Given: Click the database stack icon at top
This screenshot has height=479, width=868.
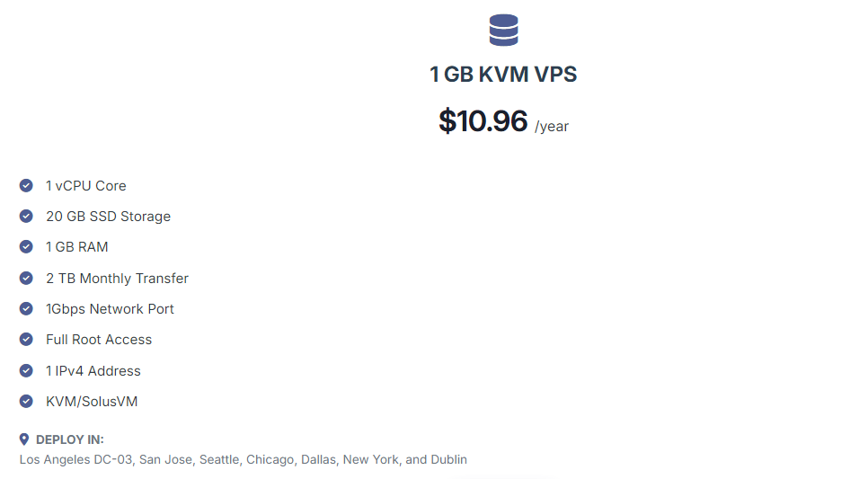Looking at the screenshot, I should point(503,30).
